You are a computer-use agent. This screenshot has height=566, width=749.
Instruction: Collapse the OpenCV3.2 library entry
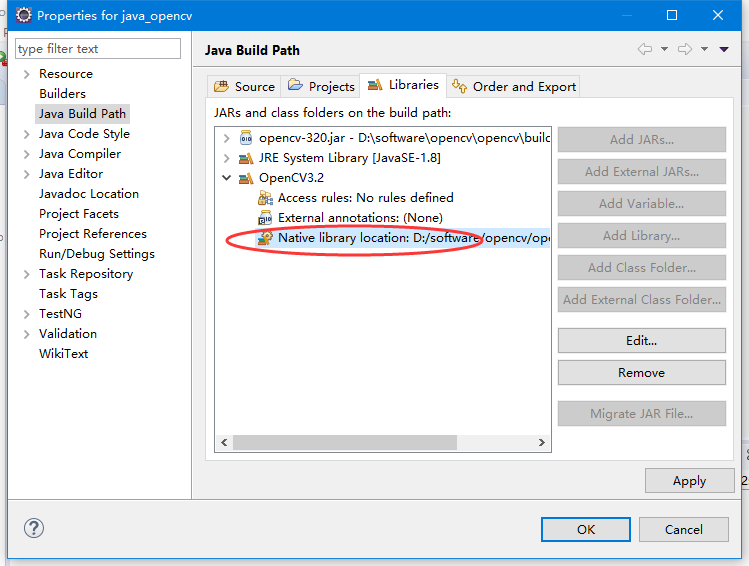click(226, 178)
